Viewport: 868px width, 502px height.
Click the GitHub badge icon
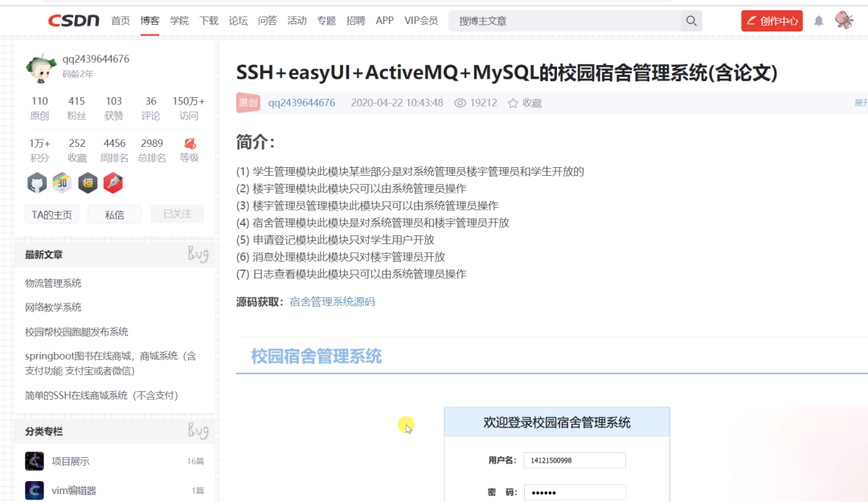(x=37, y=183)
